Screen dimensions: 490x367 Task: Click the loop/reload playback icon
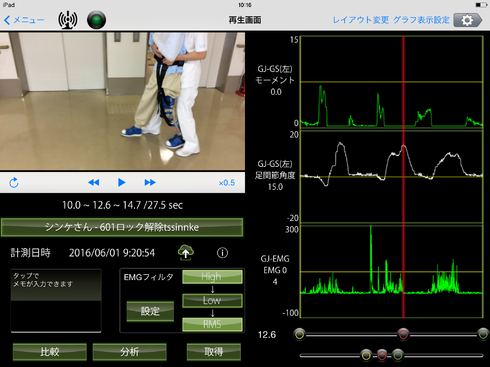click(x=14, y=183)
